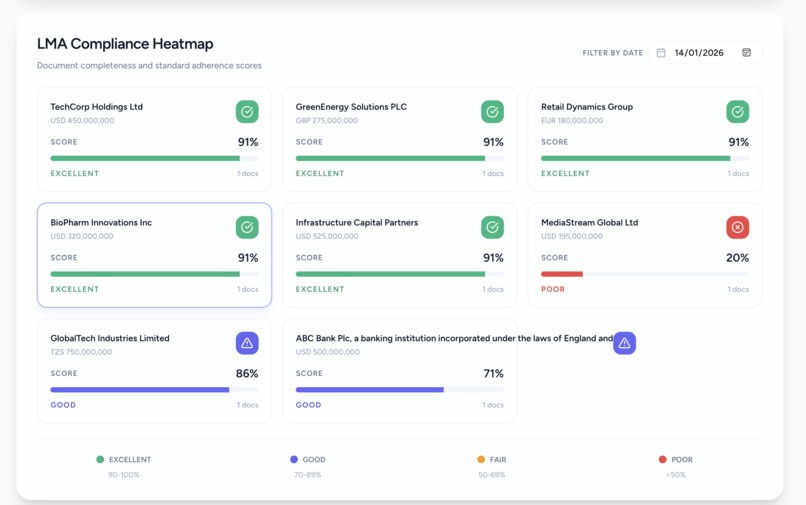Viewport: 806px width, 505px height.
Task: Click 1 docs count on MediaStream card
Action: click(x=738, y=289)
